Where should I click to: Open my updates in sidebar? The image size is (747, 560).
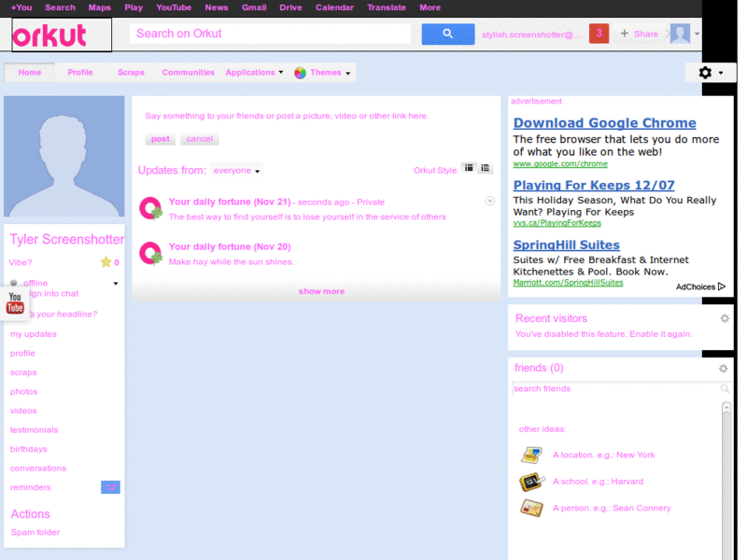click(x=34, y=334)
